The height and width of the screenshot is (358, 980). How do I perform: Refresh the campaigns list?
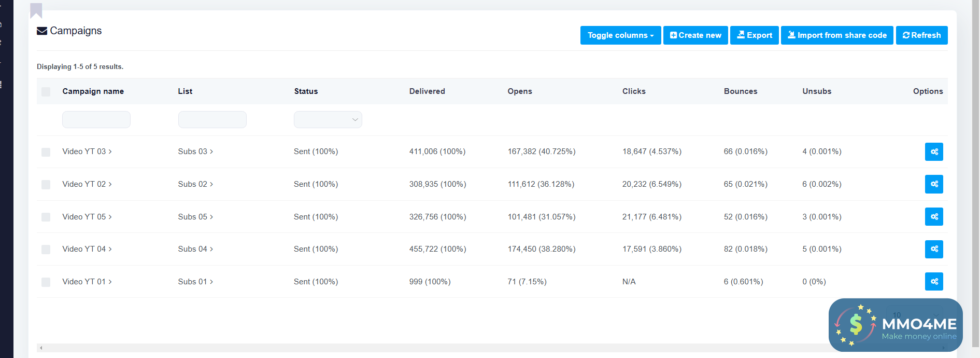coord(922,35)
